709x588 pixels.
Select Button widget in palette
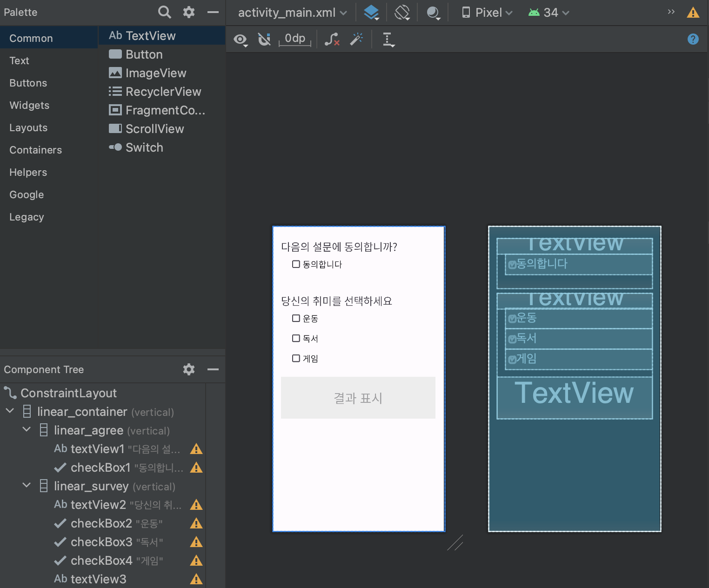click(x=162, y=54)
